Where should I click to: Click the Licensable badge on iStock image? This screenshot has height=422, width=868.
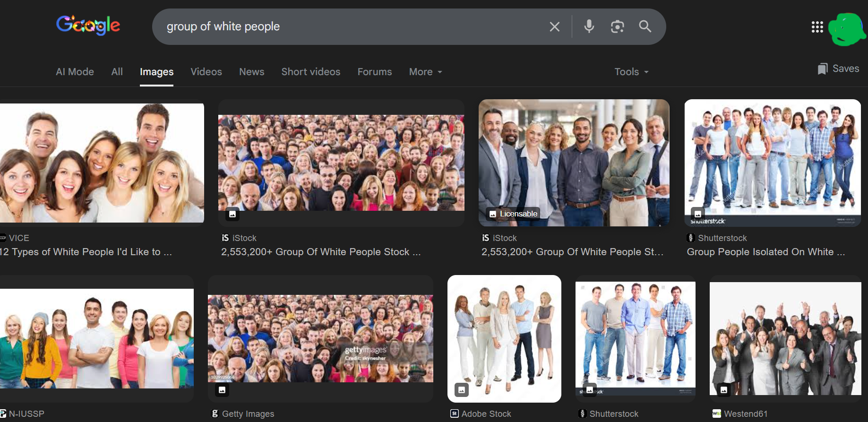click(513, 214)
